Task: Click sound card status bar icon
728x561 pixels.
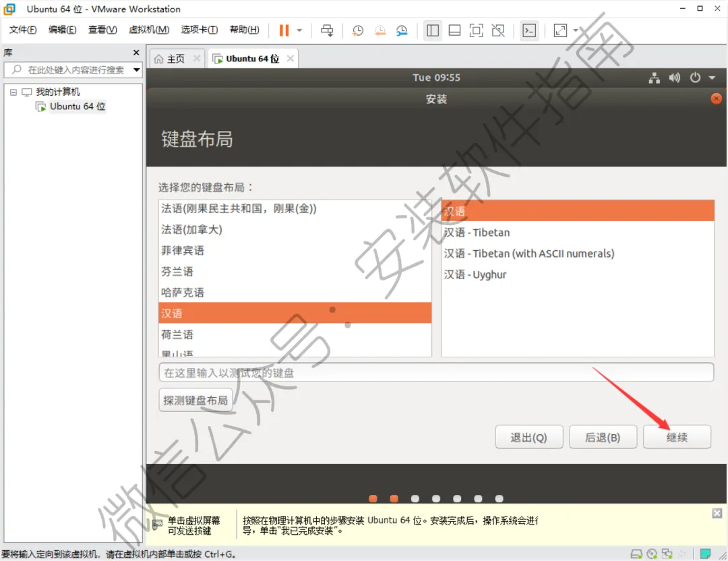Action: pyautogui.click(x=683, y=554)
